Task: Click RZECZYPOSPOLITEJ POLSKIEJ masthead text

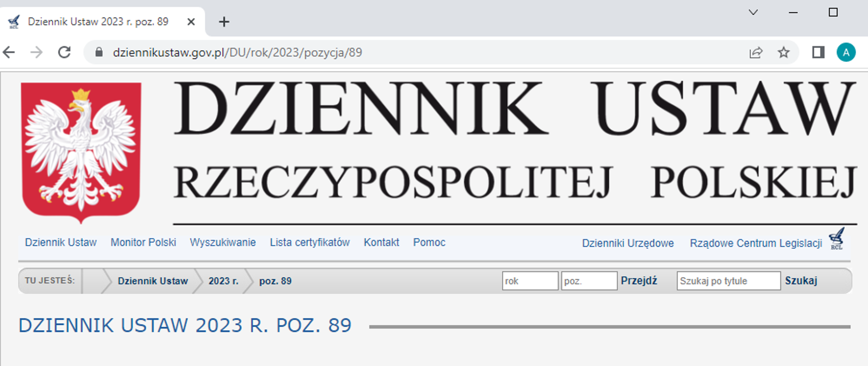Action: 515,182
